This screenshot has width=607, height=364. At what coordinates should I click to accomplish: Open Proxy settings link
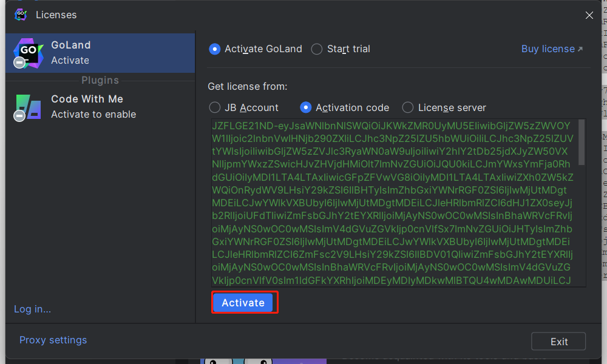[53, 340]
